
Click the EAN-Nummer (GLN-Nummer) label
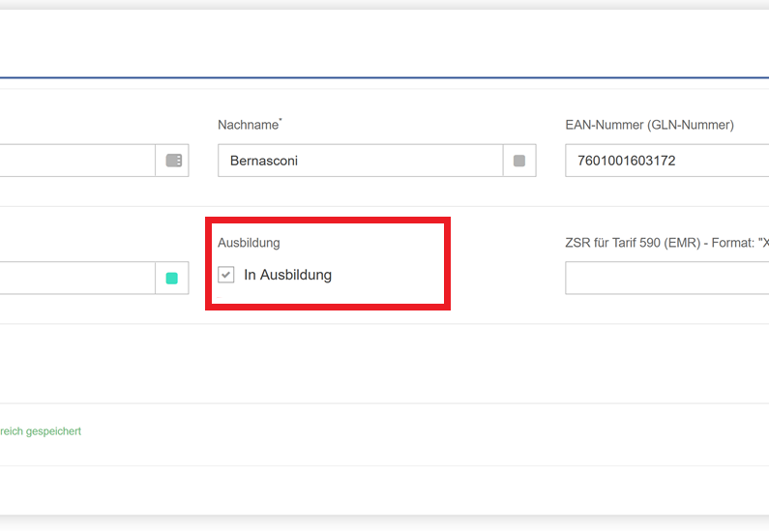[x=649, y=125]
